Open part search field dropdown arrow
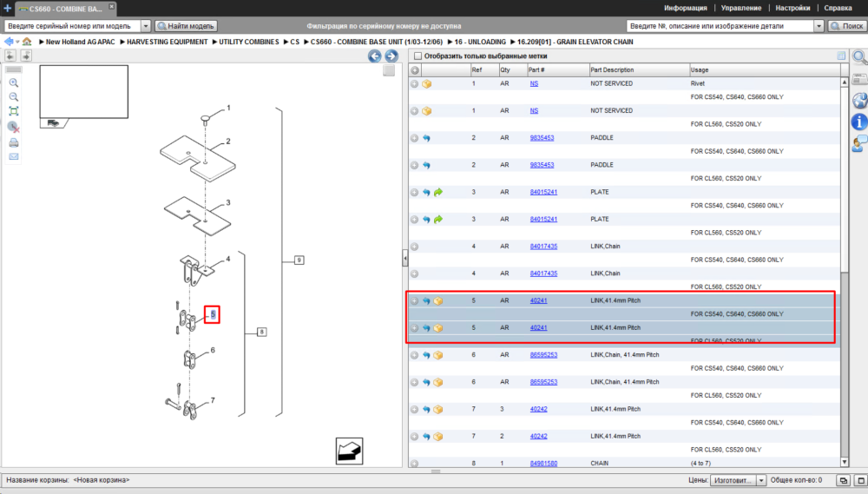The height and width of the screenshot is (494, 868). pos(819,26)
